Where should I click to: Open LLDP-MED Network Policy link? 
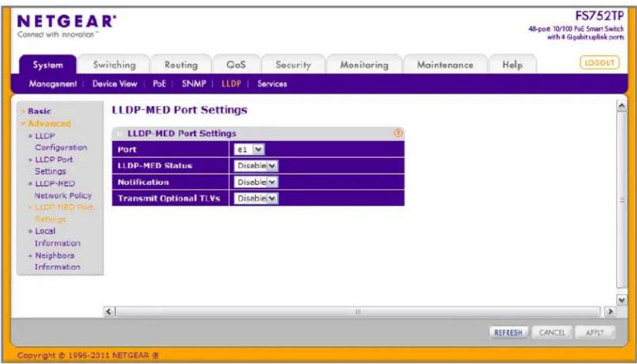63,190
